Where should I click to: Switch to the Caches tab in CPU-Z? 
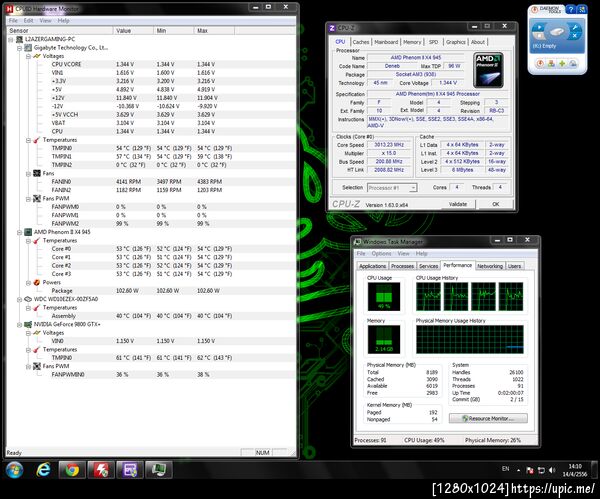click(x=360, y=42)
